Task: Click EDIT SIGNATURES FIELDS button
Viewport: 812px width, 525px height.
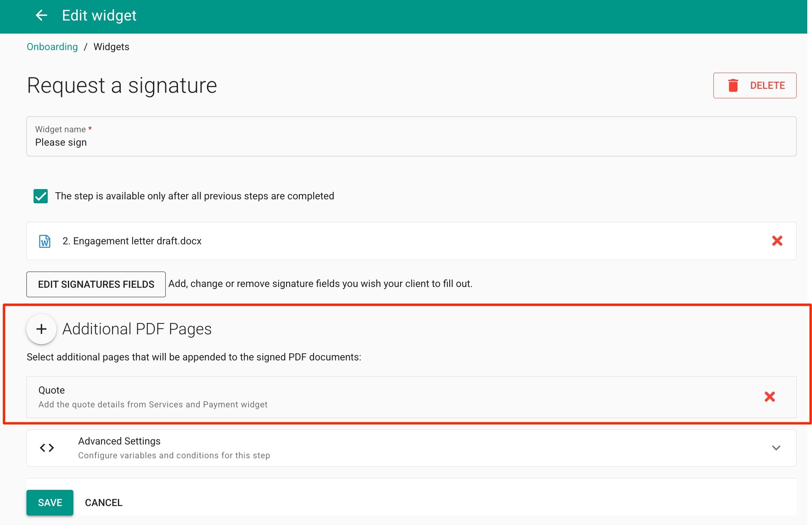Action: pyautogui.click(x=96, y=284)
